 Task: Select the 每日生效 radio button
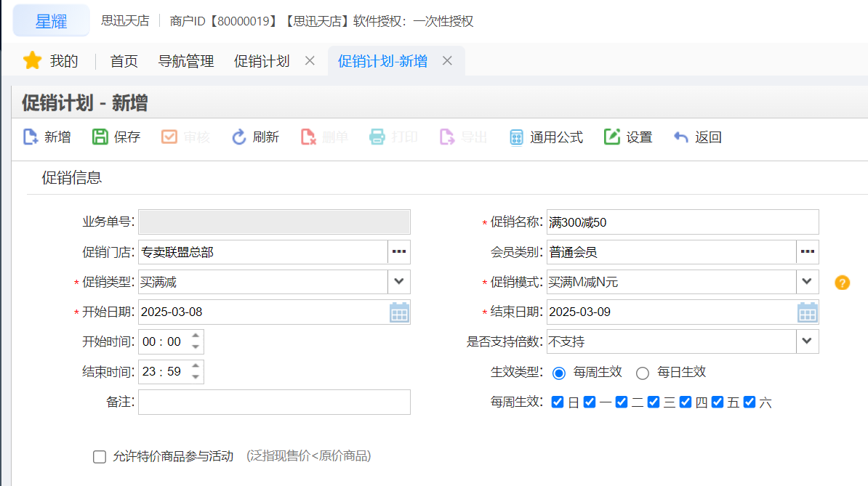pos(643,373)
